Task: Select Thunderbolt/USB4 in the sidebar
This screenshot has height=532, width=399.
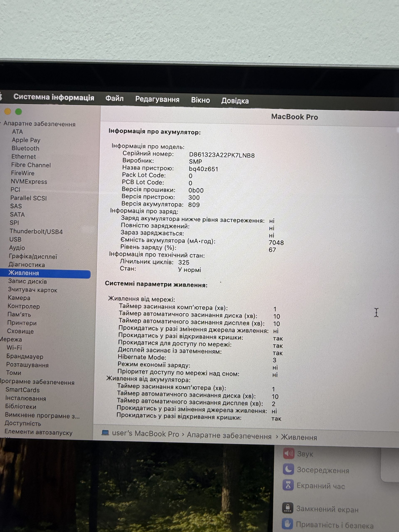Action: pyautogui.click(x=36, y=231)
